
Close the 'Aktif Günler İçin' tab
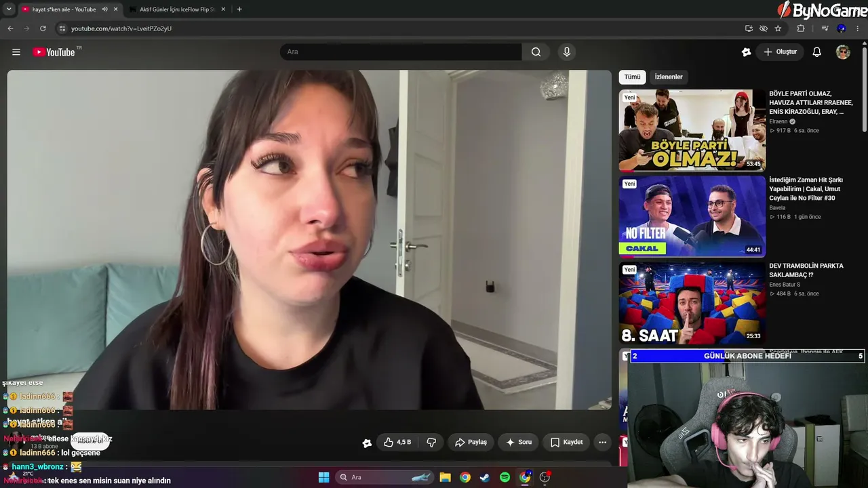point(223,9)
